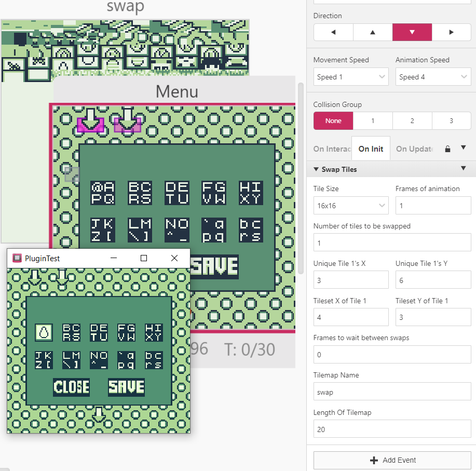Switch to the On Interact tab

pyautogui.click(x=331, y=149)
